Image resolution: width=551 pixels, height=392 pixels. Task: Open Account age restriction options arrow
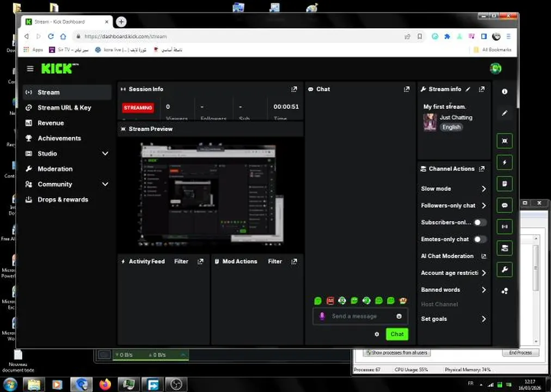click(484, 273)
